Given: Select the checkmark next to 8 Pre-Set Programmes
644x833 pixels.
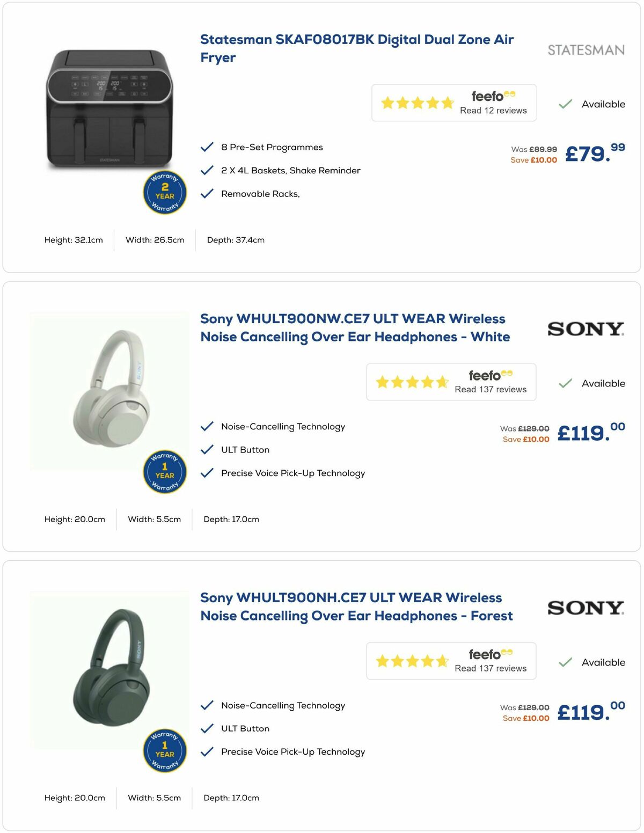Looking at the screenshot, I should point(207,145).
